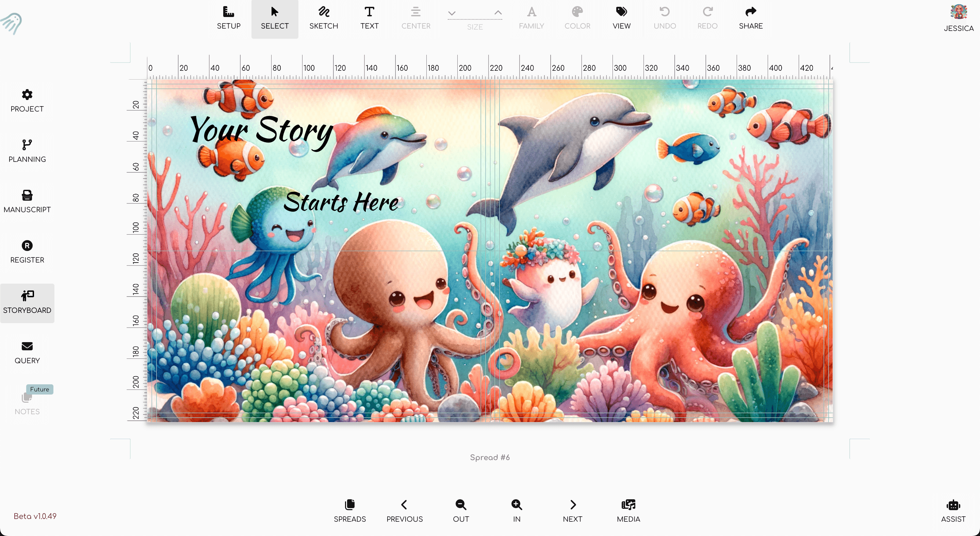Click the vertical ruler at 100

coord(136,227)
